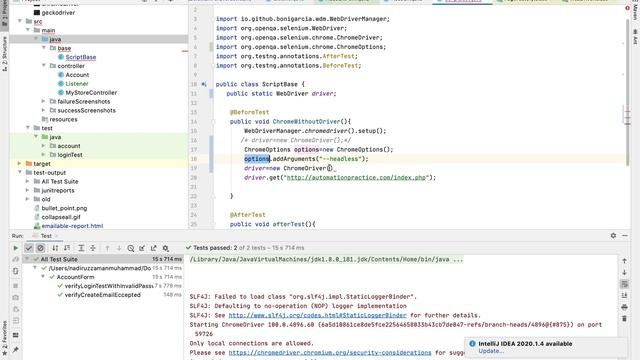Screen dimensions: 640x360
Task: Open Ant tool window on right edge
Action: pos(635,37)
